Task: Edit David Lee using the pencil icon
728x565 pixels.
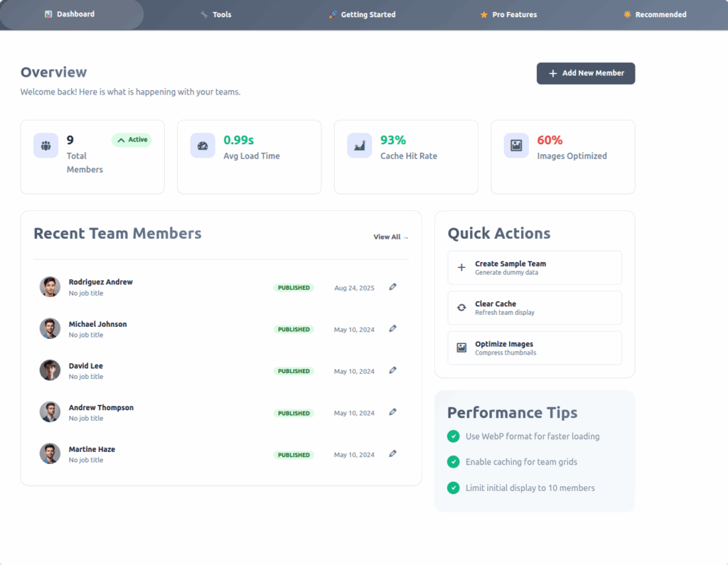Action: tap(392, 370)
